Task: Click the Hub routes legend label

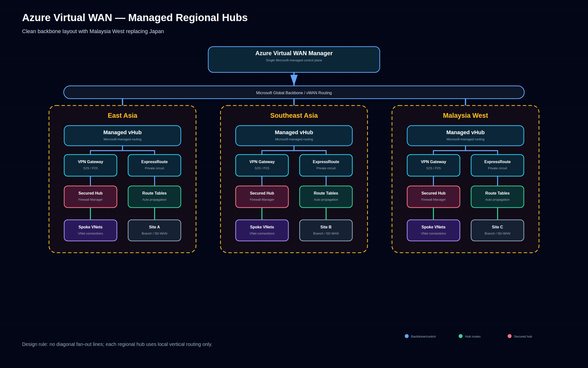Action: [473, 336]
